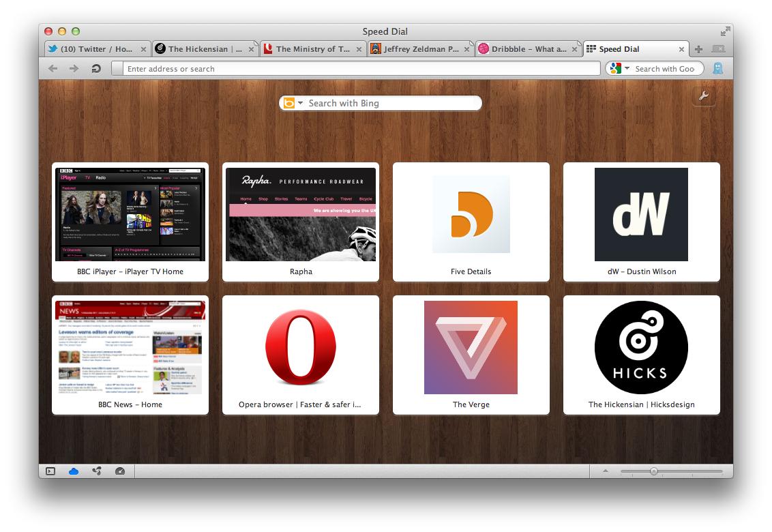This screenshot has width=772, height=532.
Task: Close The Ministry of T... tab
Action: (359, 49)
